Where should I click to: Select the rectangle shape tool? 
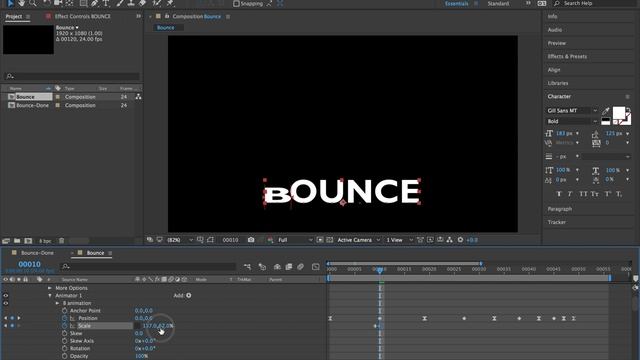pyautogui.click(x=84, y=3)
